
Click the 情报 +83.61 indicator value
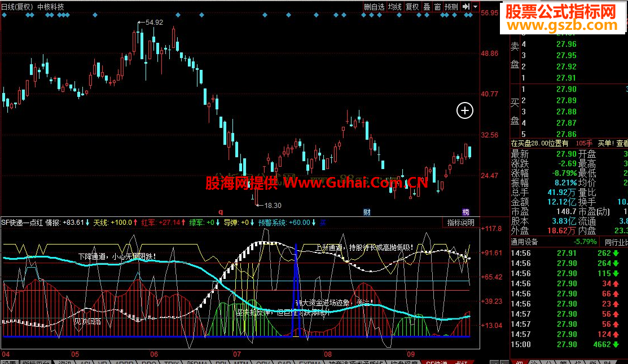[67, 223]
